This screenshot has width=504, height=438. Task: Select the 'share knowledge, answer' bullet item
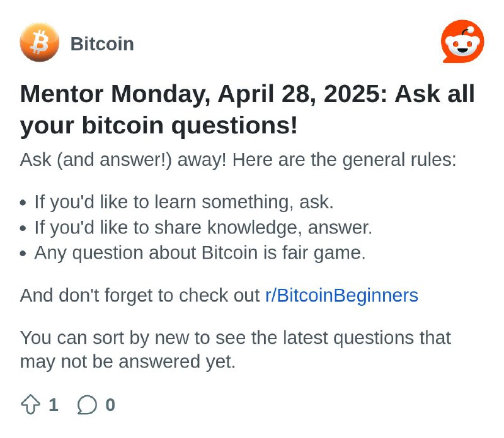pyautogui.click(x=203, y=228)
